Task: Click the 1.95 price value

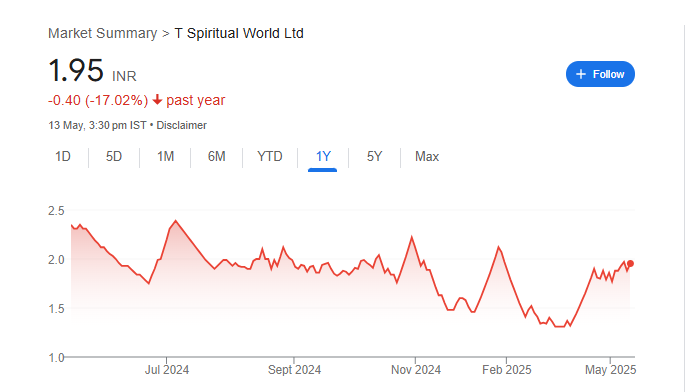Action: [76, 70]
